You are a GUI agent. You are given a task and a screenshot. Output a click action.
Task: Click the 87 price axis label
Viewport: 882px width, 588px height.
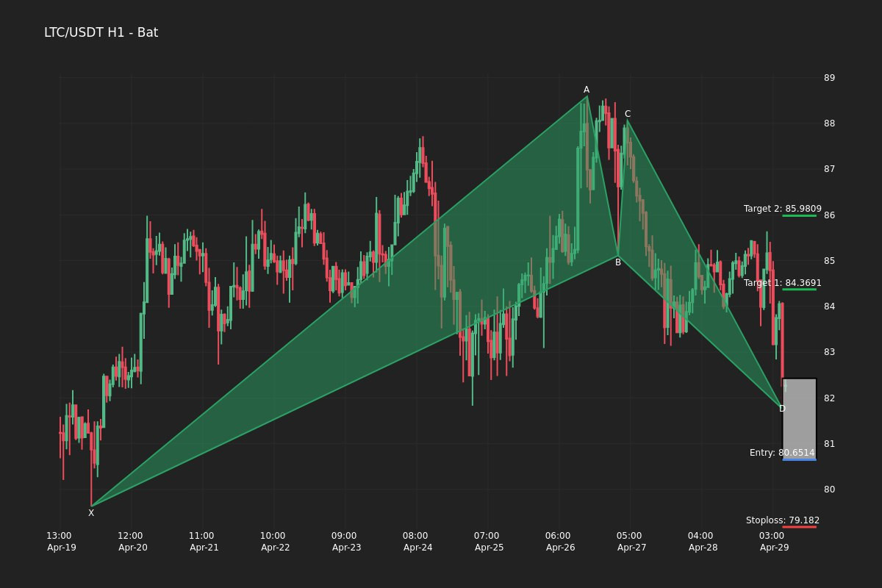829,169
